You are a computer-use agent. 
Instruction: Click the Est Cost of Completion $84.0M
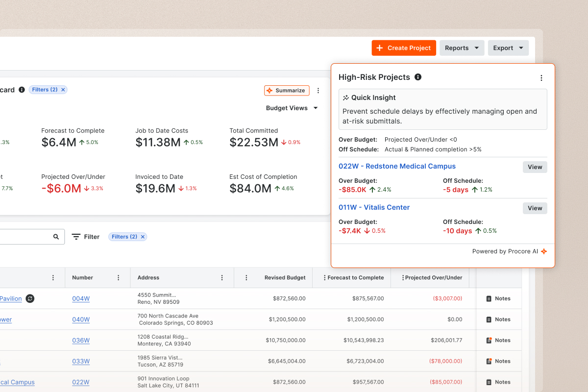coord(250,188)
